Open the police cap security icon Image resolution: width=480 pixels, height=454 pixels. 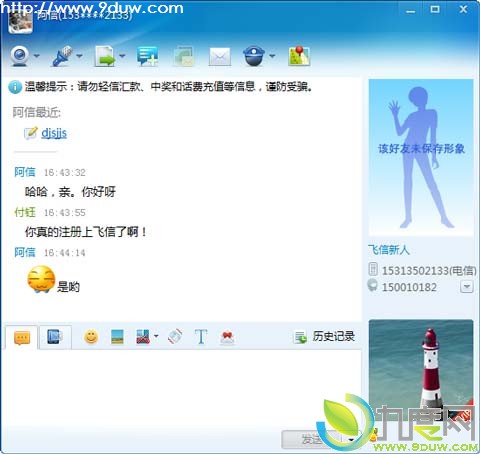click(x=254, y=56)
